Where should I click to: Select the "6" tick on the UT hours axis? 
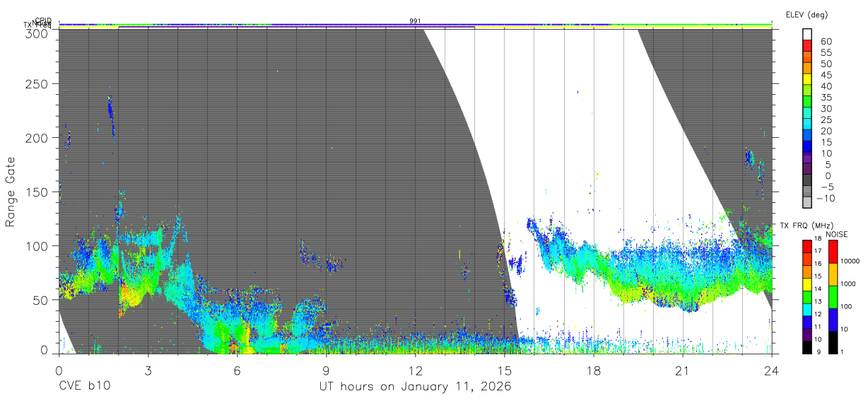[x=237, y=370]
